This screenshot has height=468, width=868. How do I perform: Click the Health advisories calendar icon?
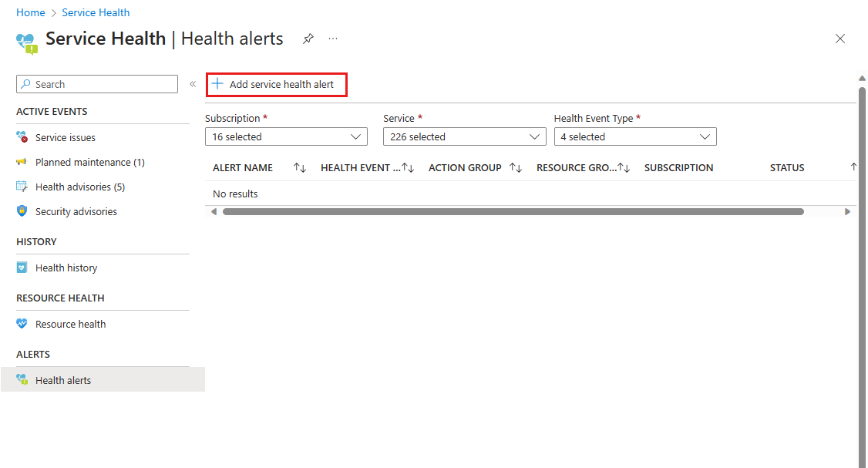[x=22, y=187]
